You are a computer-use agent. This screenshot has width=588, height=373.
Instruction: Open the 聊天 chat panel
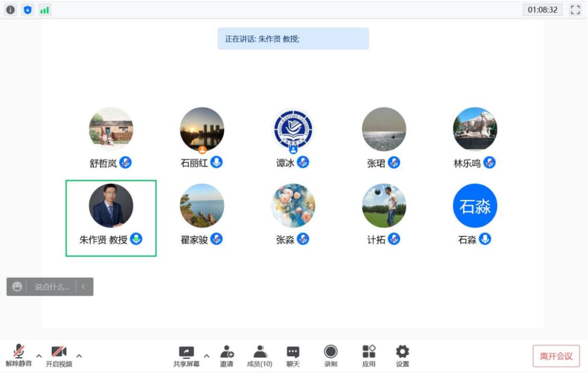[x=293, y=356]
